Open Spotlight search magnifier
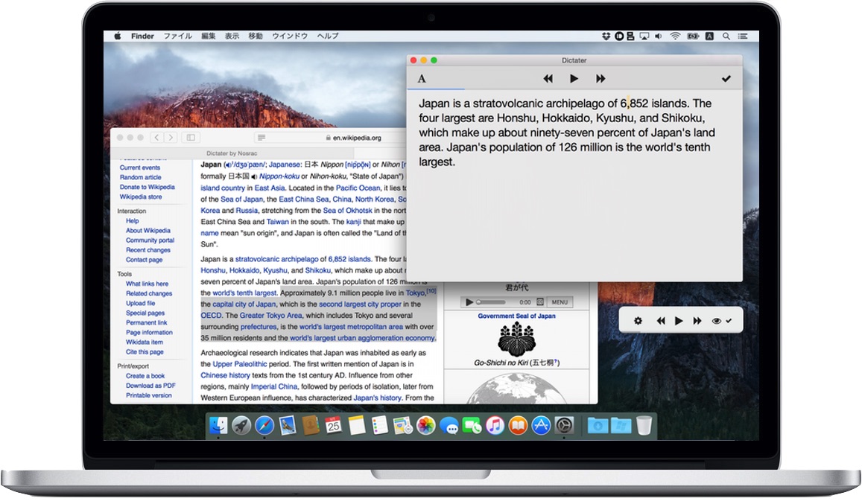862x504 pixels. coord(726,36)
